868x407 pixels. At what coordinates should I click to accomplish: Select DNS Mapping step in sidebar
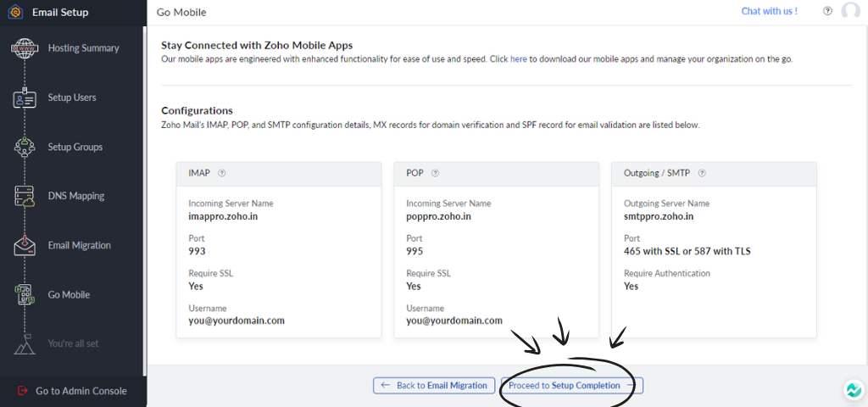tap(75, 196)
